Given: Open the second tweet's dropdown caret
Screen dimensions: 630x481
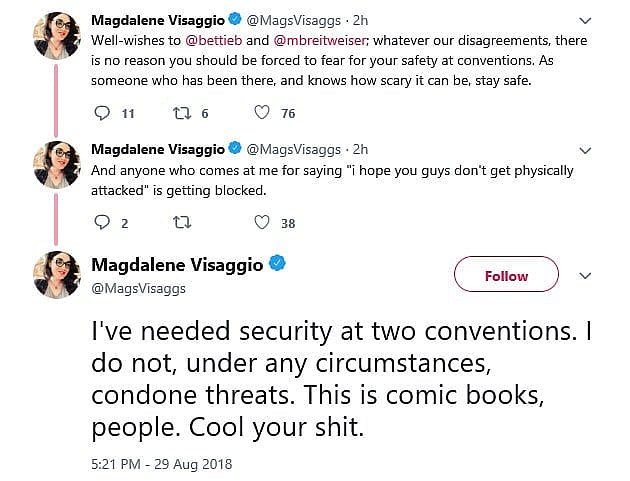Looking at the screenshot, I should pos(586,149).
